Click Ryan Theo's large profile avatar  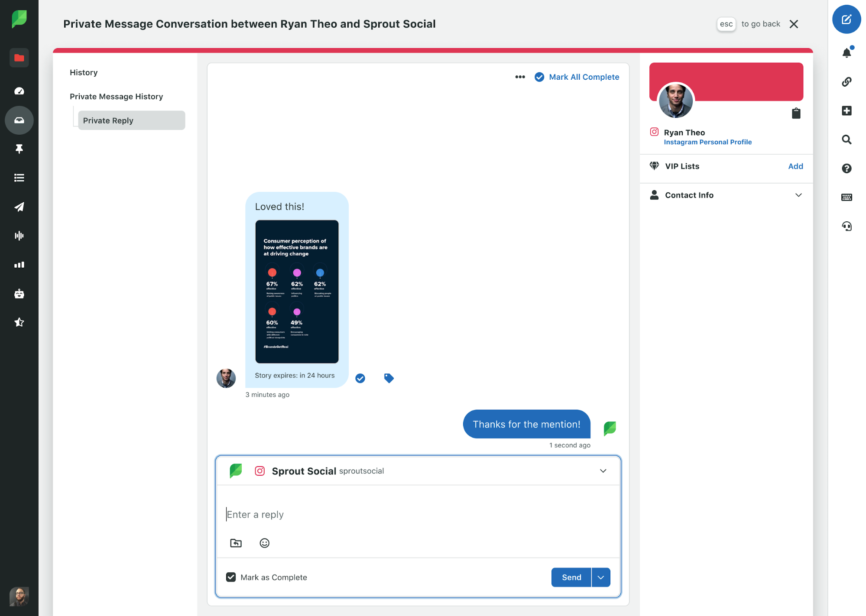click(x=675, y=101)
